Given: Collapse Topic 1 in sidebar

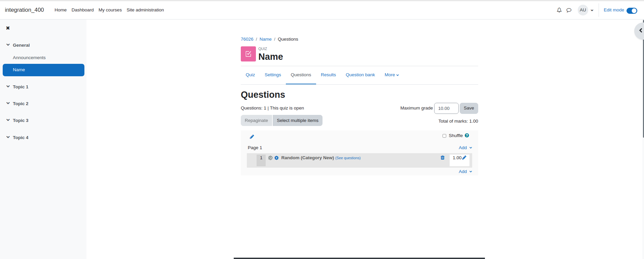Looking at the screenshot, I should pos(8,87).
